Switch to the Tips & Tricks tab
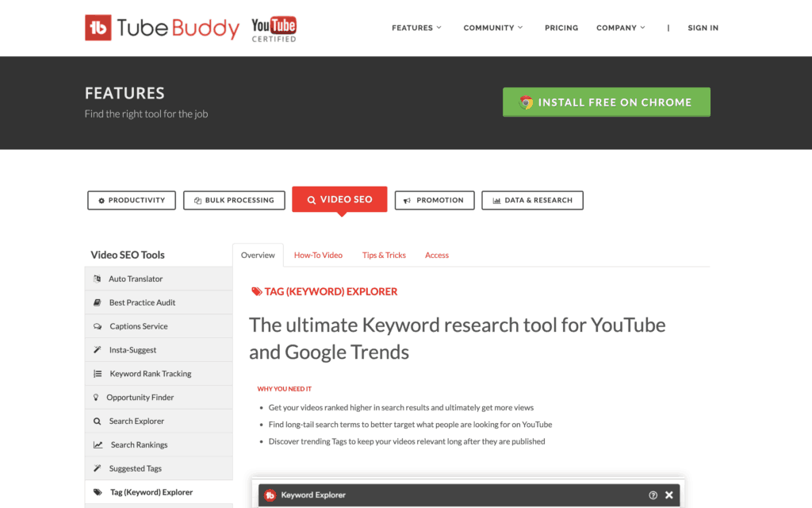 (385, 255)
